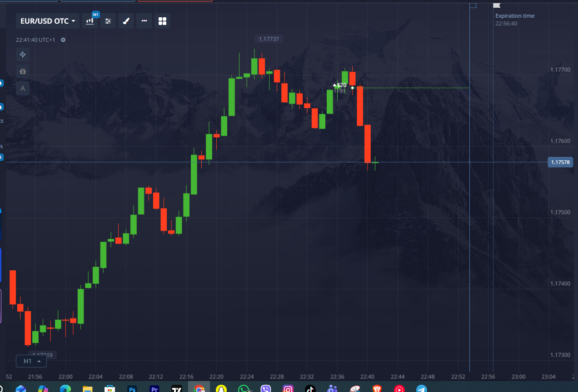
Task: Select the $20 open trade marker
Action: click(x=340, y=85)
